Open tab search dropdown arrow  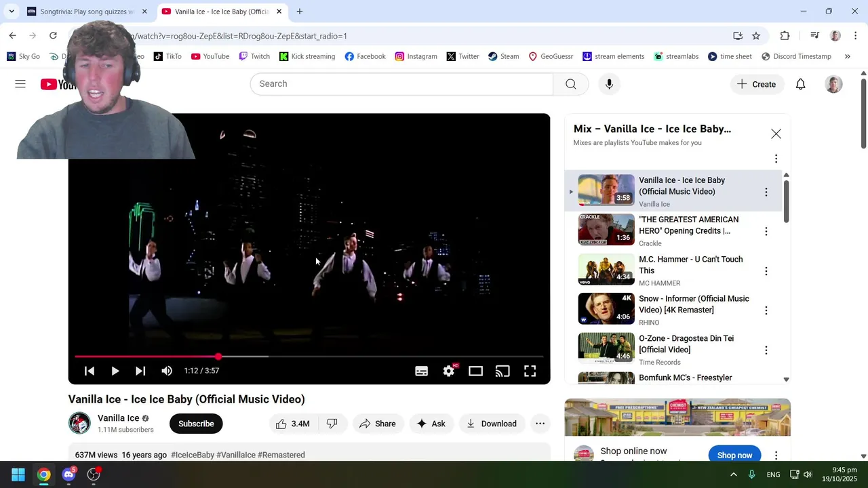pos(12,12)
